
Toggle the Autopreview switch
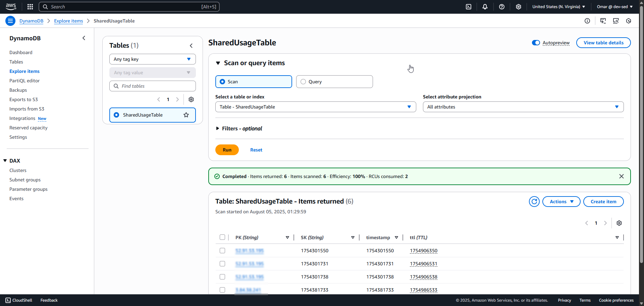tap(536, 43)
